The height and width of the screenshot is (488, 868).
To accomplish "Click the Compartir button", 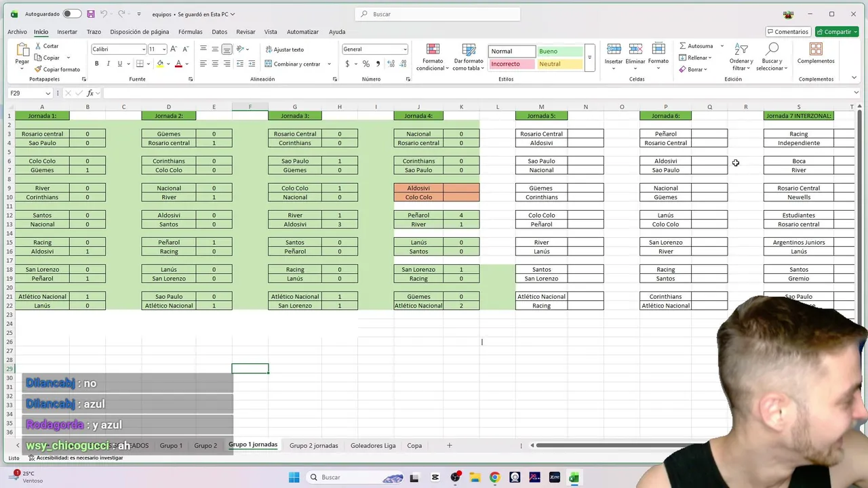I will (837, 32).
